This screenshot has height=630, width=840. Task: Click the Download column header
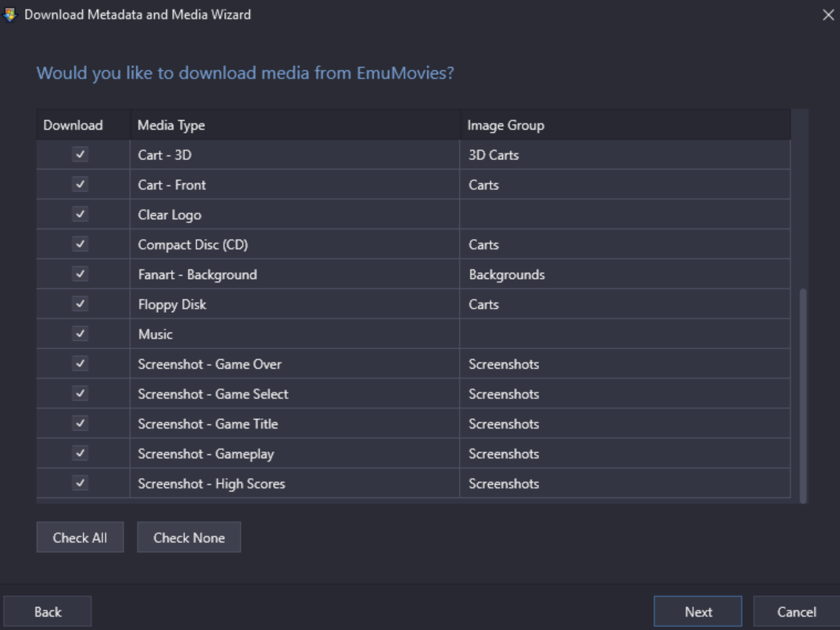click(83, 125)
